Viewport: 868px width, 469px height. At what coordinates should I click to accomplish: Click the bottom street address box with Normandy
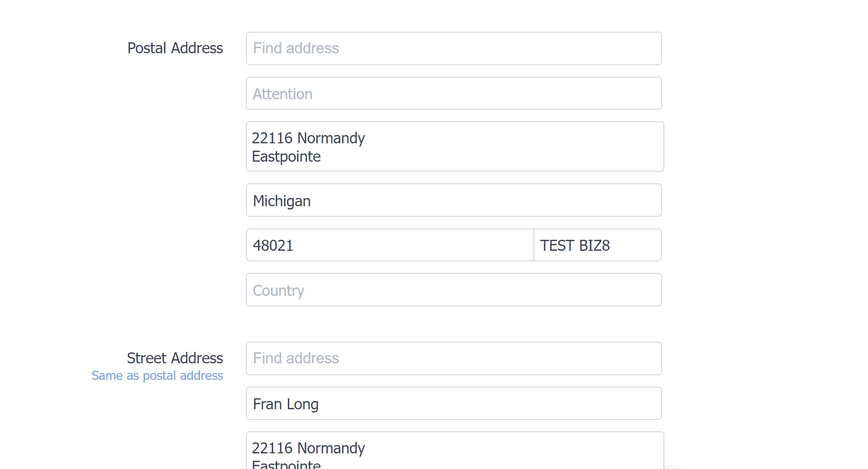[455, 450]
